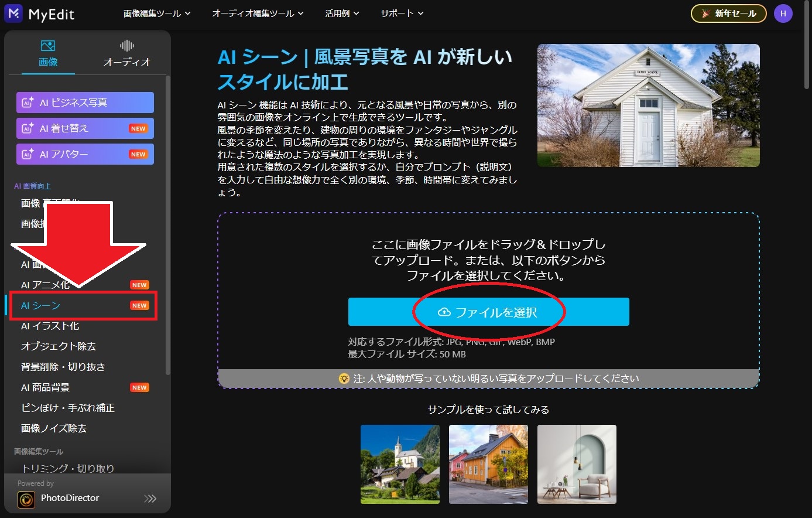Expand the オーディオ編集ツール menu
Image resolution: width=812 pixels, height=518 pixels.
(x=258, y=13)
